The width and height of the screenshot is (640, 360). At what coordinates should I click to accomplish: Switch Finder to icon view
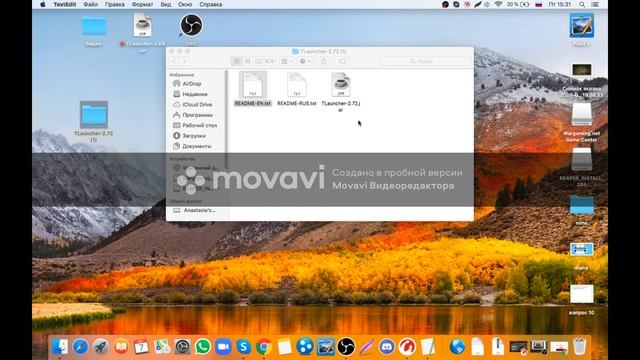237,61
